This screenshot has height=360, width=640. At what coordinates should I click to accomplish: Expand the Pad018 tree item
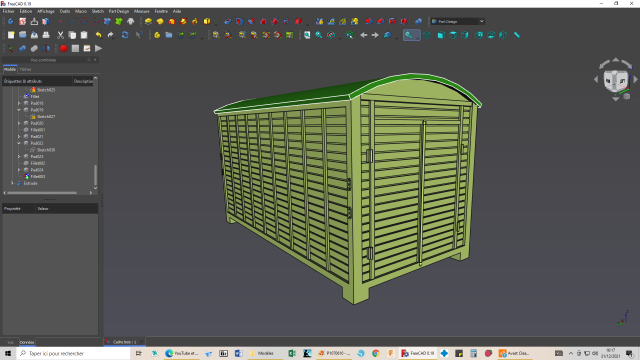(x=19, y=103)
